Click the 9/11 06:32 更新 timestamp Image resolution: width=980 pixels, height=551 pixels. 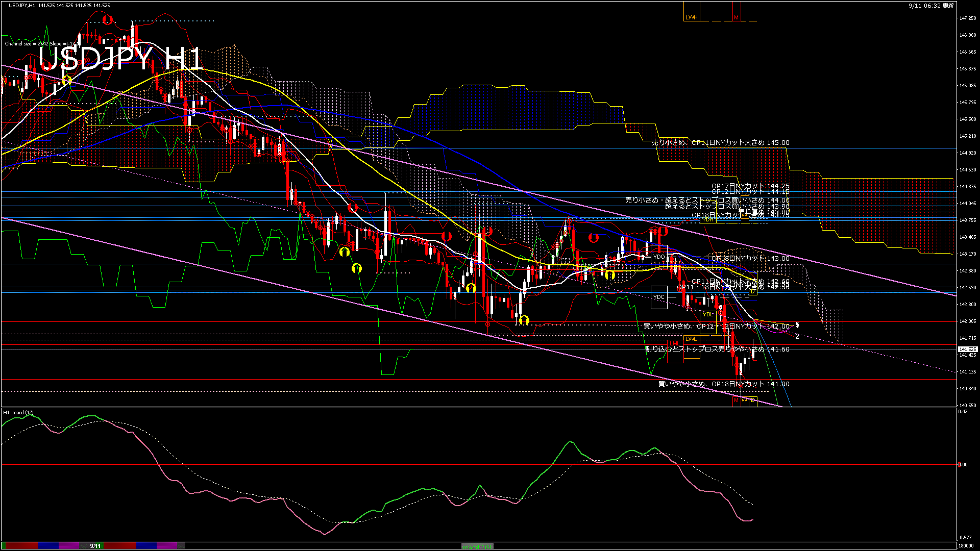931,6
